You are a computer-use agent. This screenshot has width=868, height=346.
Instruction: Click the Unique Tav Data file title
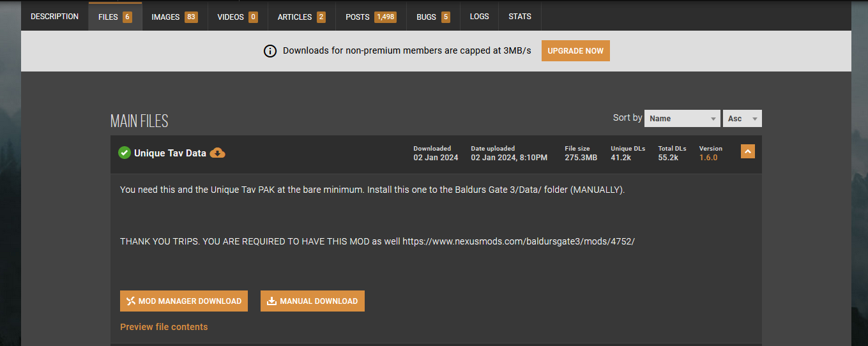pyautogui.click(x=170, y=153)
